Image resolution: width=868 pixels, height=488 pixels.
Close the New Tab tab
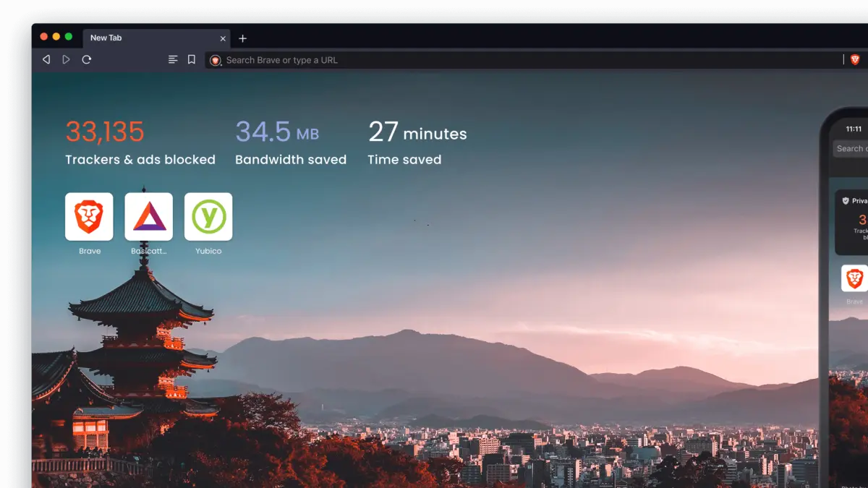click(223, 38)
